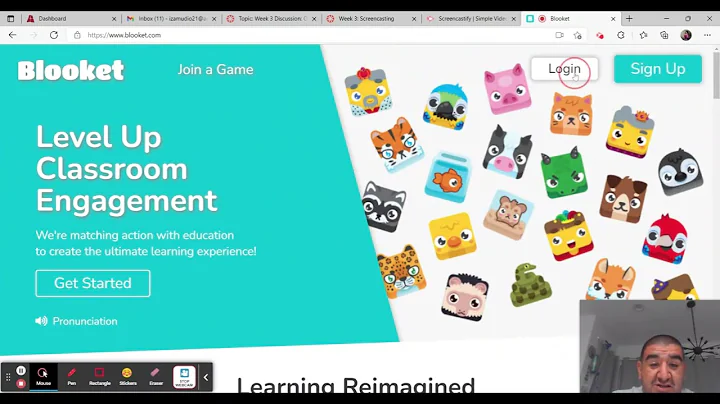Click the Sign Up button
The width and height of the screenshot is (720, 404).
(658, 69)
